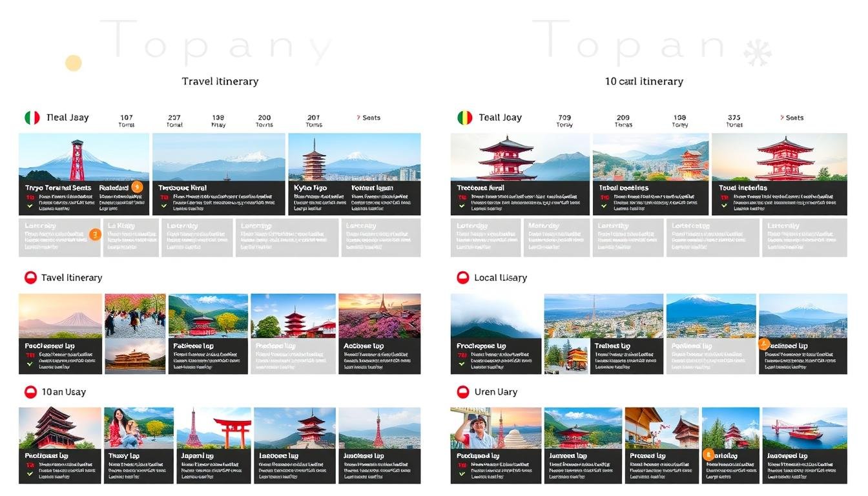Click the red circle icon before Local Usary
Screen dimensions: 868x496
(462, 277)
